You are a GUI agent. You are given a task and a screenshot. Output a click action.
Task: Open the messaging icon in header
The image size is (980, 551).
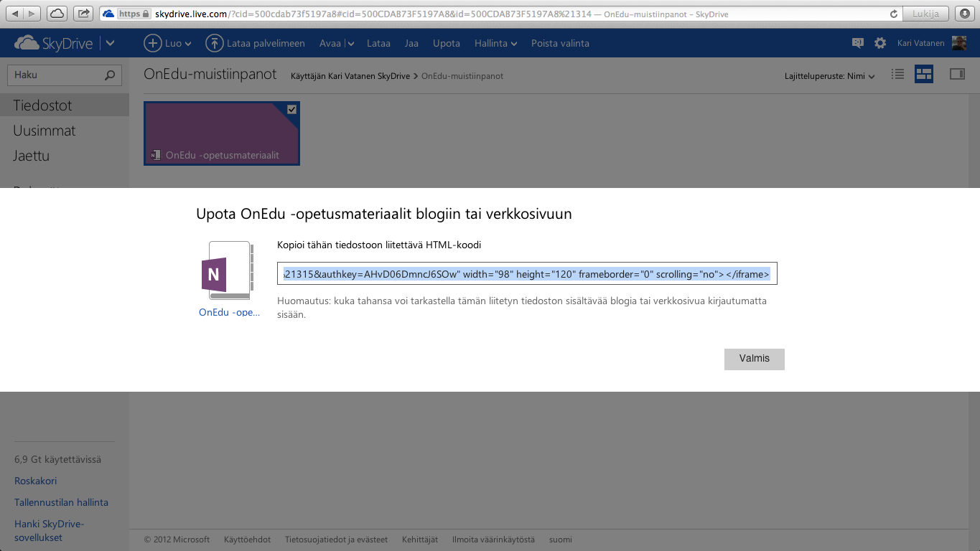tap(857, 43)
